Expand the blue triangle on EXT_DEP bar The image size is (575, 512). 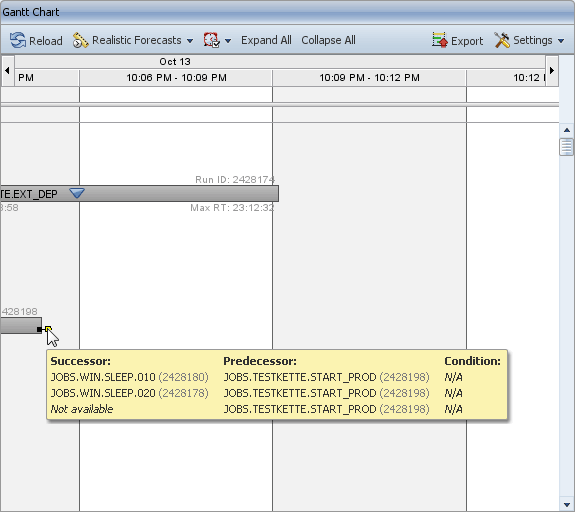point(77,193)
